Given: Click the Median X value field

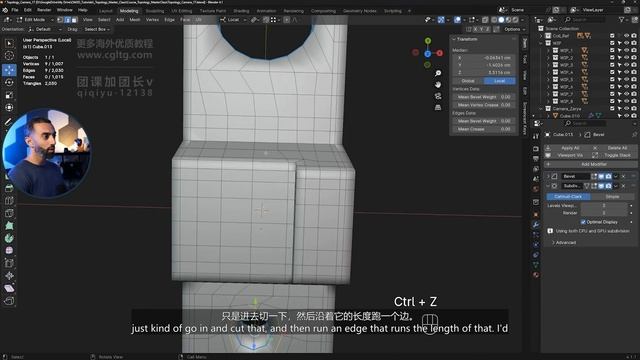Looking at the screenshot, I should tap(483, 58).
